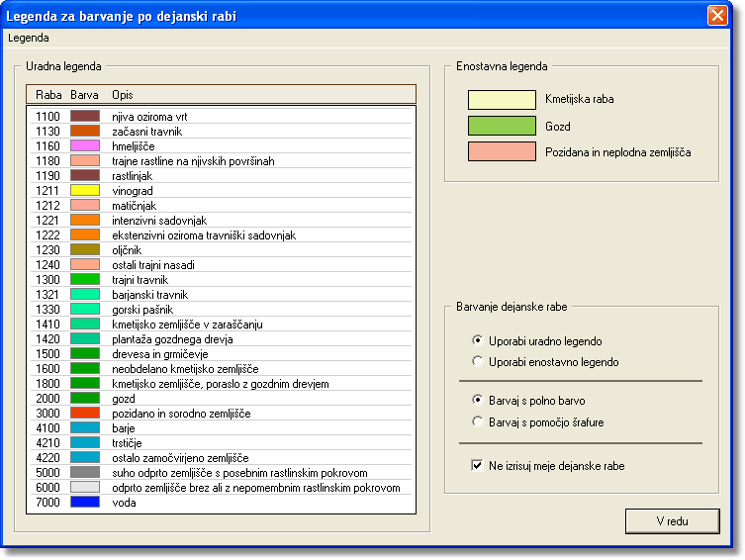This screenshot has width=745, height=560.
Task: Click the Pozidana in neplodna zemljišča swatch
Action: click(x=502, y=152)
